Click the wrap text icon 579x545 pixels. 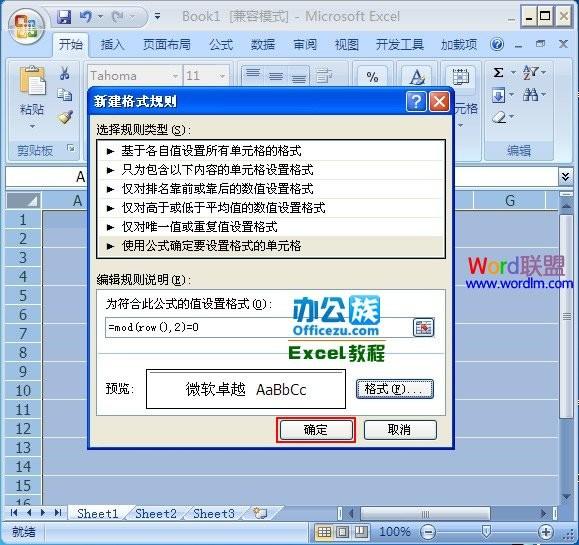[x=324, y=76]
